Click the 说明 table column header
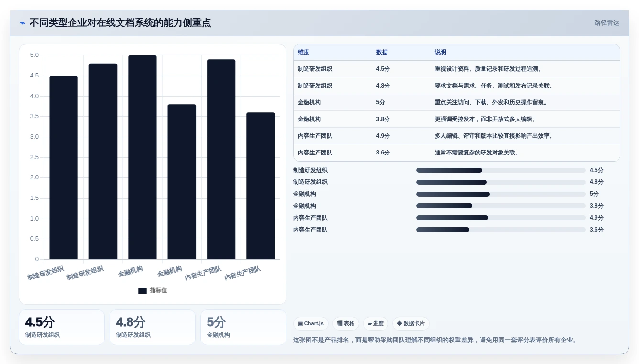 (x=441, y=53)
